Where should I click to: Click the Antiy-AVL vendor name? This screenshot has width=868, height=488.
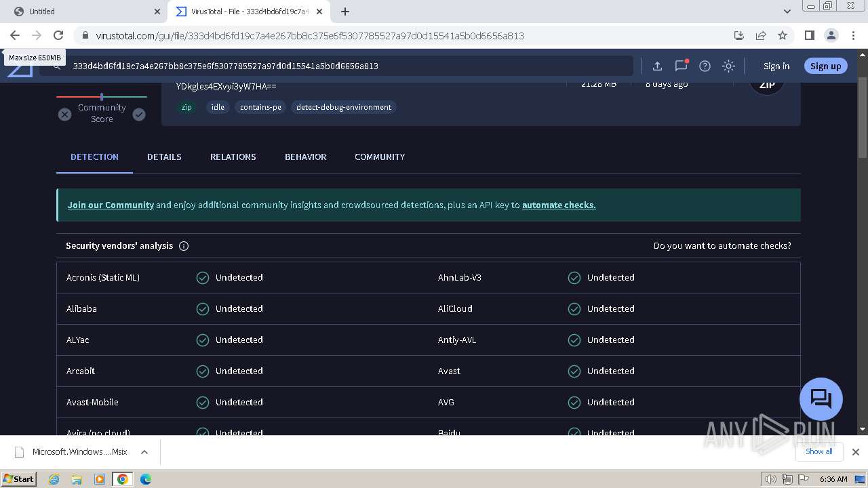(457, 340)
